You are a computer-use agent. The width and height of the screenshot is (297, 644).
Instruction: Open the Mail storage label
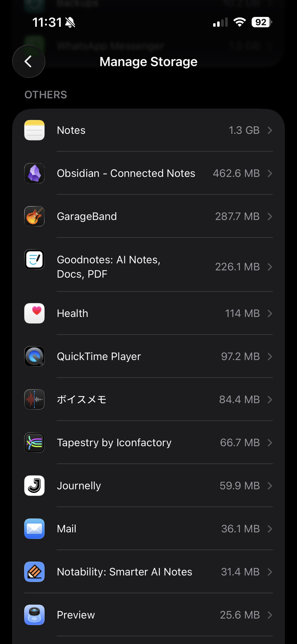pyautogui.click(x=67, y=529)
